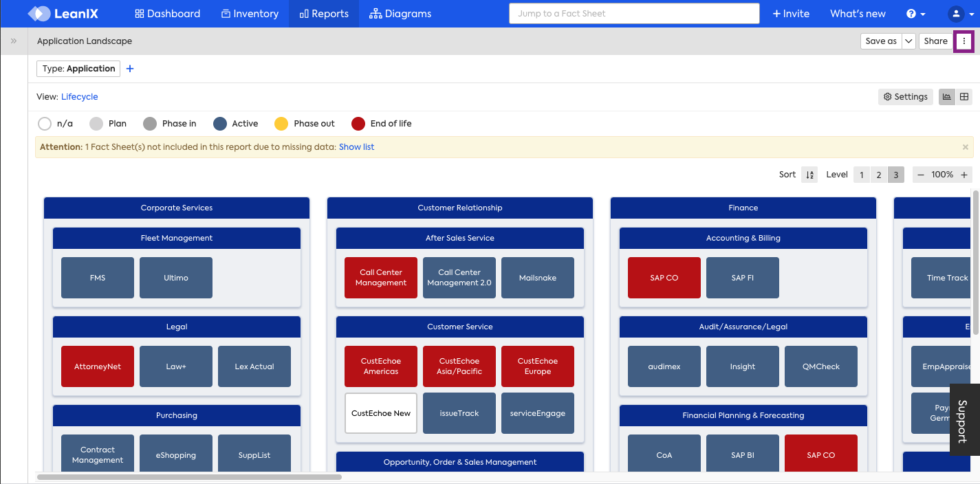Go to Dashboard
Screen dimensions: 980x484
[x=167, y=14]
